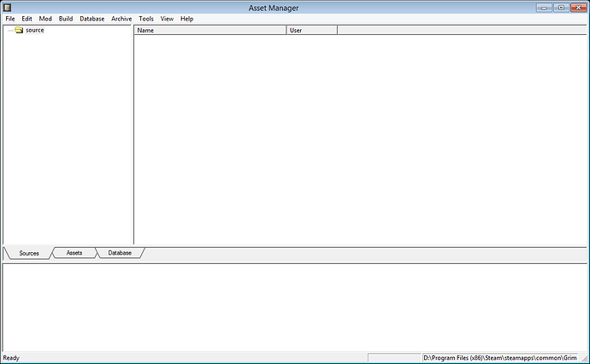Screen dimensions: 590x364
Task: Click the Asset Manager title bar icon
Action: pyautogui.click(x=8, y=7)
